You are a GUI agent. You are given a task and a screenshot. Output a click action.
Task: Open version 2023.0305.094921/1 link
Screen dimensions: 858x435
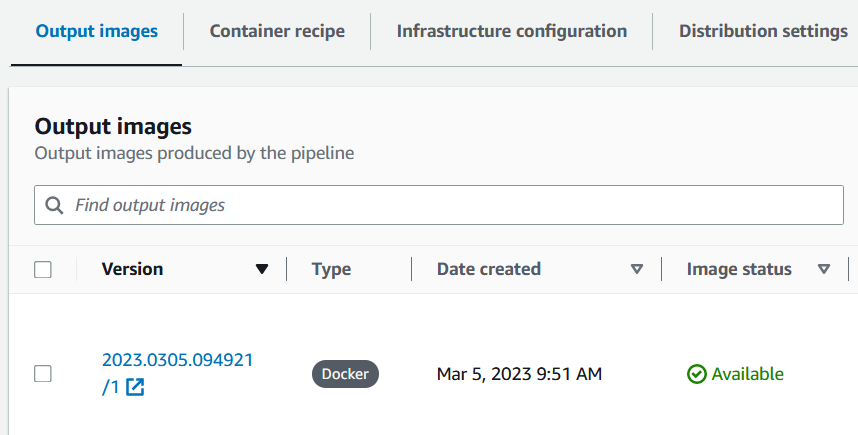(x=177, y=360)
